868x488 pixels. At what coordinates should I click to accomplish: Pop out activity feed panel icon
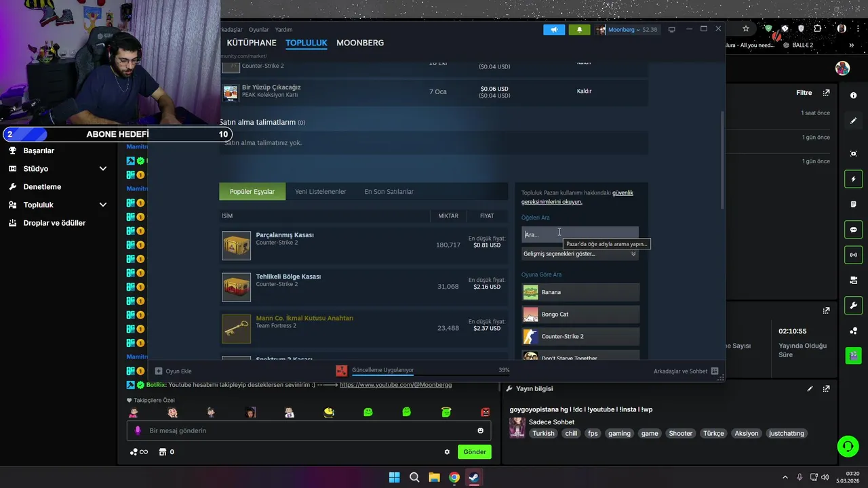pyautogui.click(x=826, y=93)
